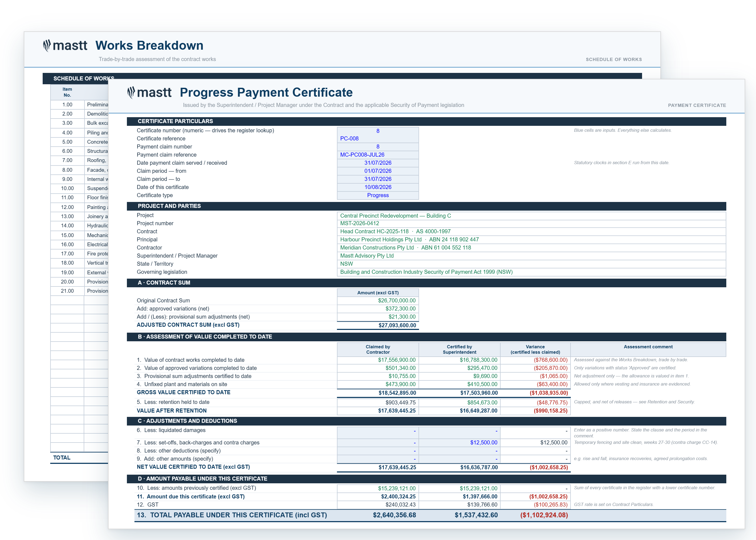Select the Principal cell Harbour Precinct Holdings
Screen dimensions: 756x540
pos(531,239)
